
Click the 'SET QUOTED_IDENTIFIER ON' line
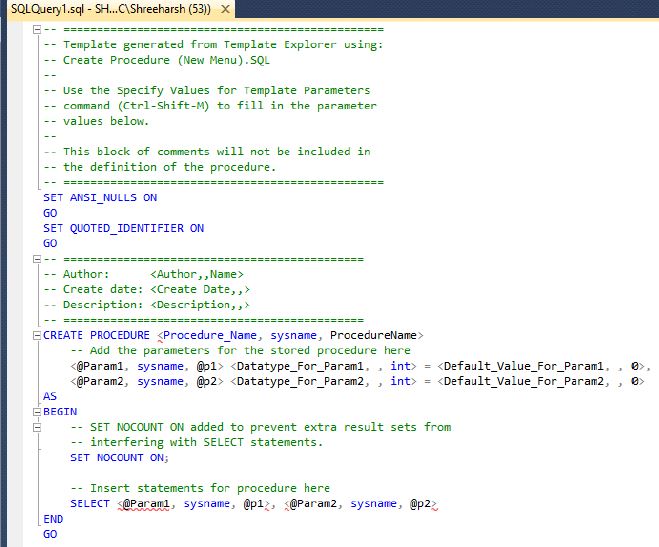tap(124, 228)
